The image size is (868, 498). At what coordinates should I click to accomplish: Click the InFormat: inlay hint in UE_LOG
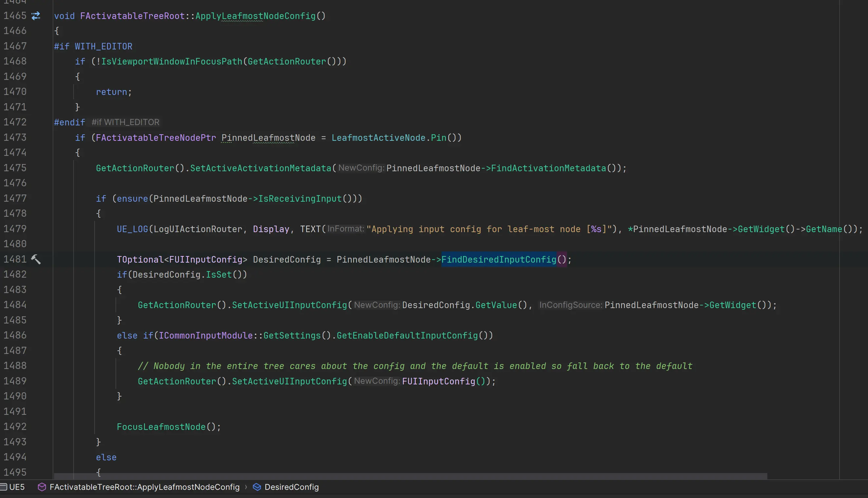[x=345, y=229]
